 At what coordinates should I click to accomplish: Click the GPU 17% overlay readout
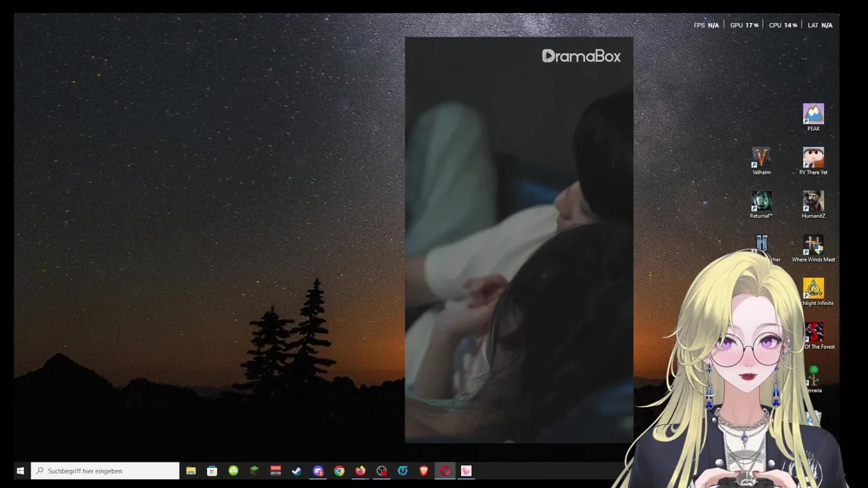point(744,25)
